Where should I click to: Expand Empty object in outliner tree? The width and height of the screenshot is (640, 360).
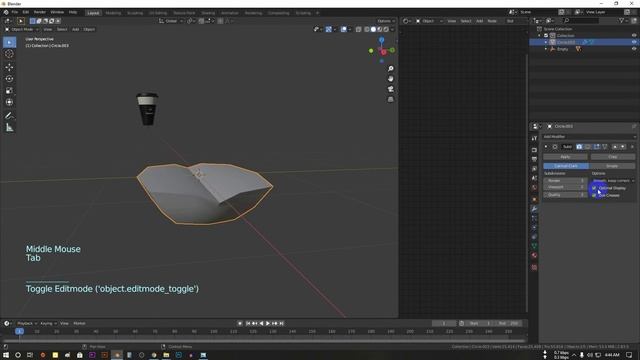[546, 49]
